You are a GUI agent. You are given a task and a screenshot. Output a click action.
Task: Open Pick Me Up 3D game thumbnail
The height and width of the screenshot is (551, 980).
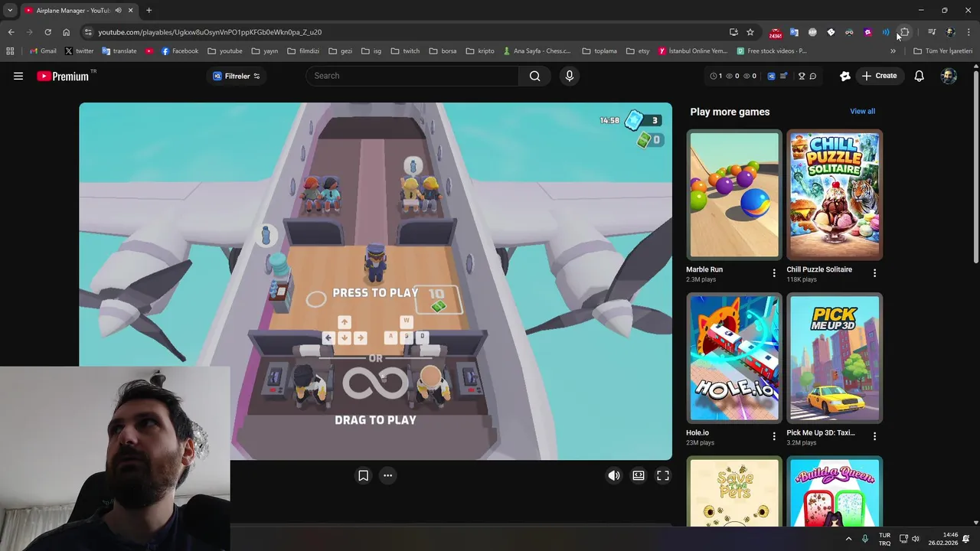pyautogui.click(x=835, y=358)
